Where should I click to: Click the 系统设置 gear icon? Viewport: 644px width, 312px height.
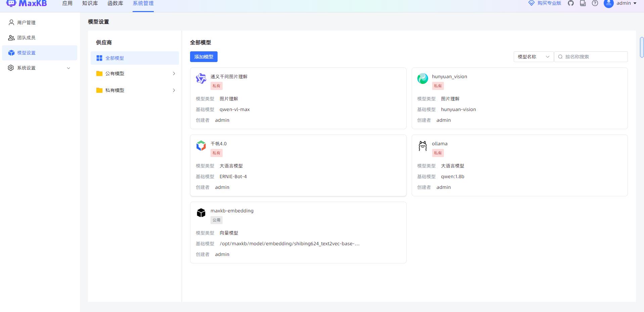(11, 68)
